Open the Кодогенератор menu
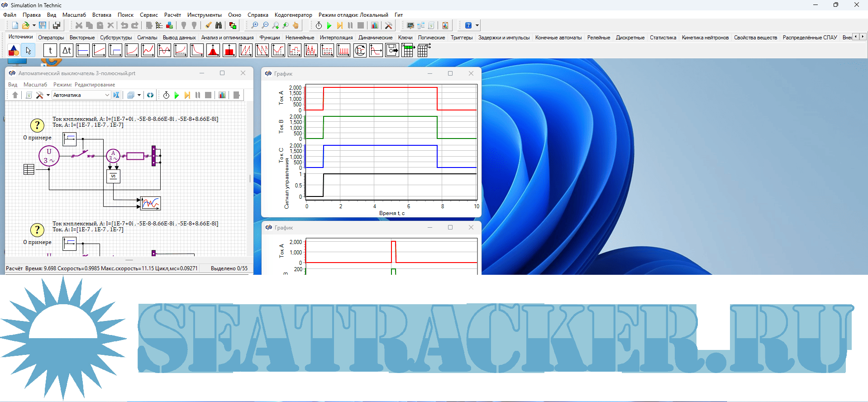The image size is (868, 402). 293,15
